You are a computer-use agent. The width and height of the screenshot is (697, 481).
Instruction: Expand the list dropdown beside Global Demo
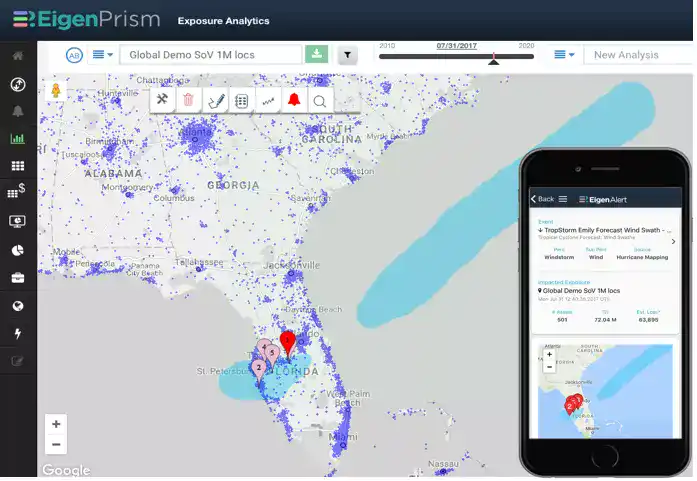[x=103, y=55]
